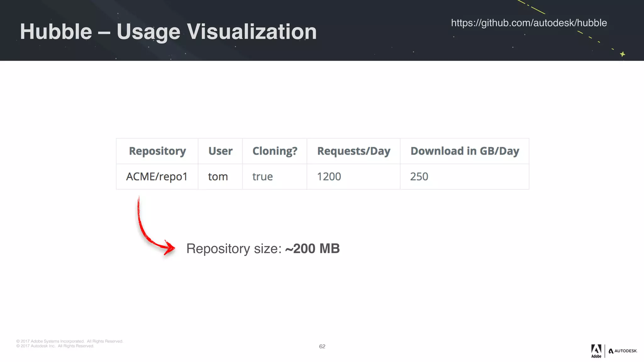Click the Repository size ~200 MB text
Screen dimensions: 644x362
point(263,249)
